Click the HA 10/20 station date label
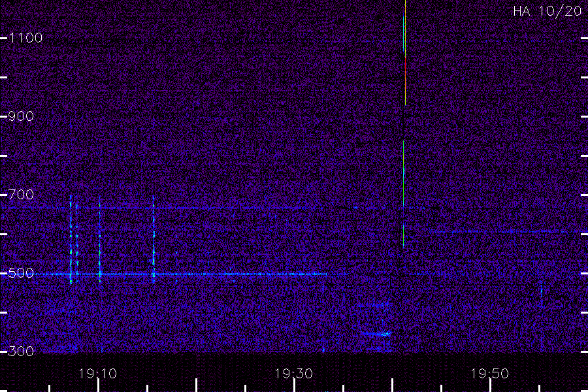The height and width of the screenshot is (392, 588). [x=547, y=11]
